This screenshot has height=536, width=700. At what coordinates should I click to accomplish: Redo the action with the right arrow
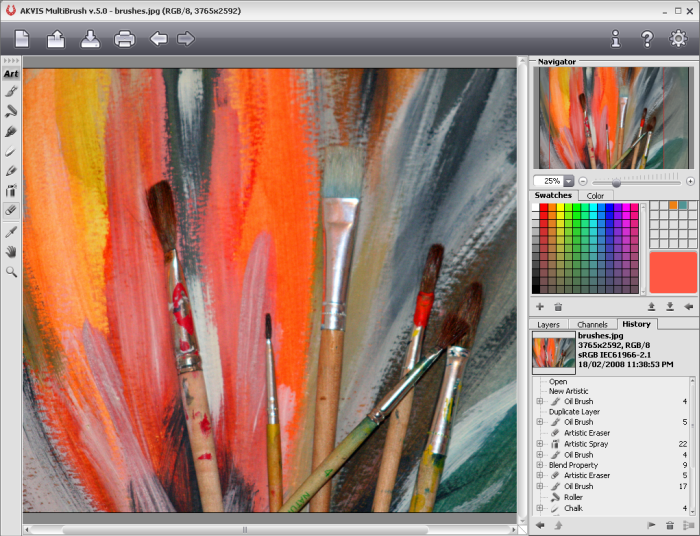186,38
